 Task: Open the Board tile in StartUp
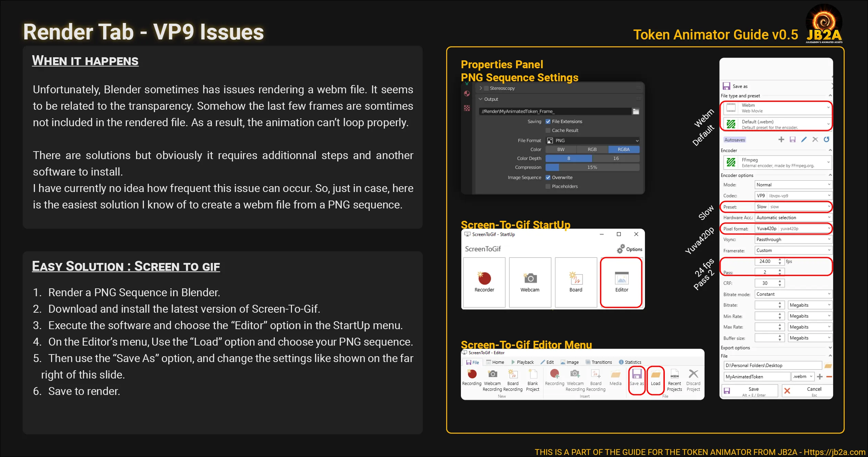coord(576,282)
